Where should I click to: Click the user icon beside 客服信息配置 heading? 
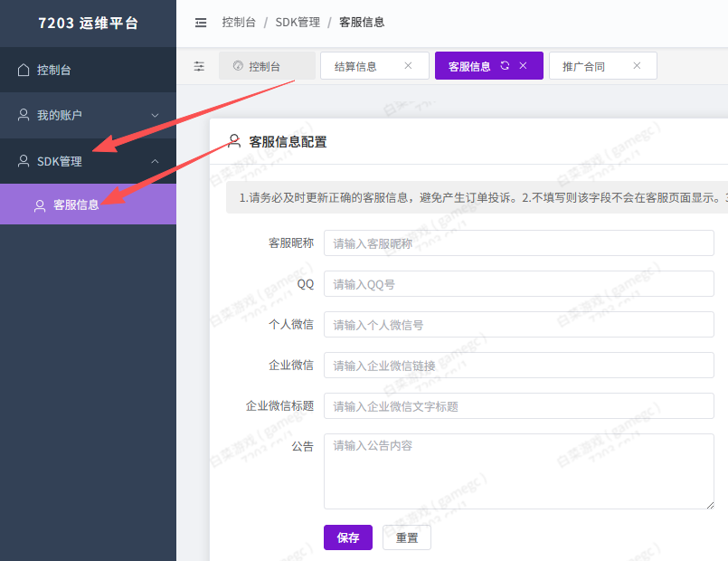pos(234,141)
